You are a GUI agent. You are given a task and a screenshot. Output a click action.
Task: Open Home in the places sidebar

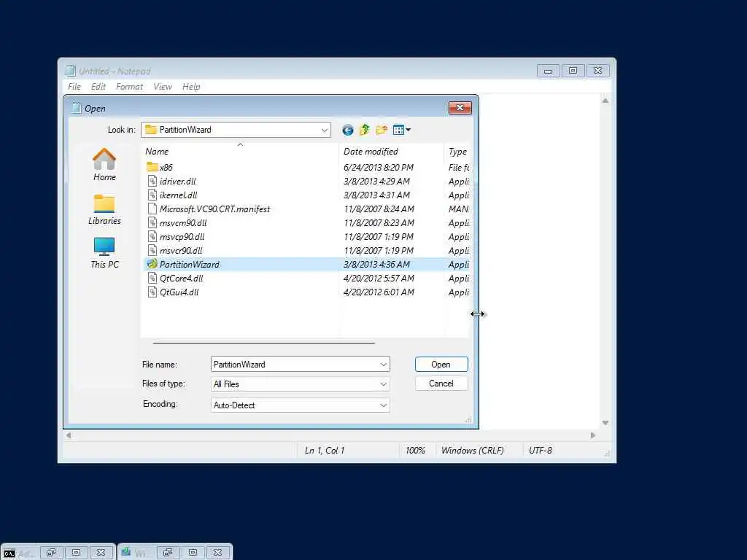104,165
